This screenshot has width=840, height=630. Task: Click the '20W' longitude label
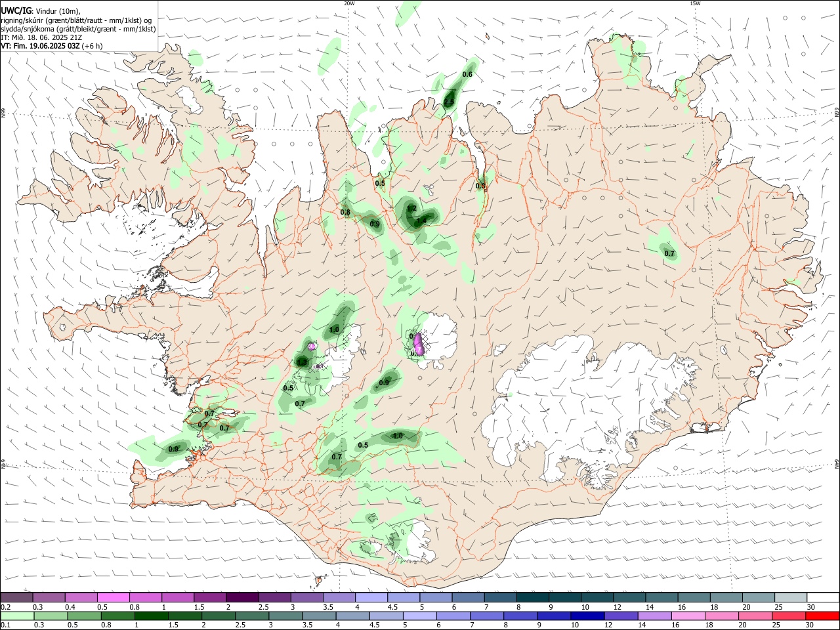[x=349, y=3]
